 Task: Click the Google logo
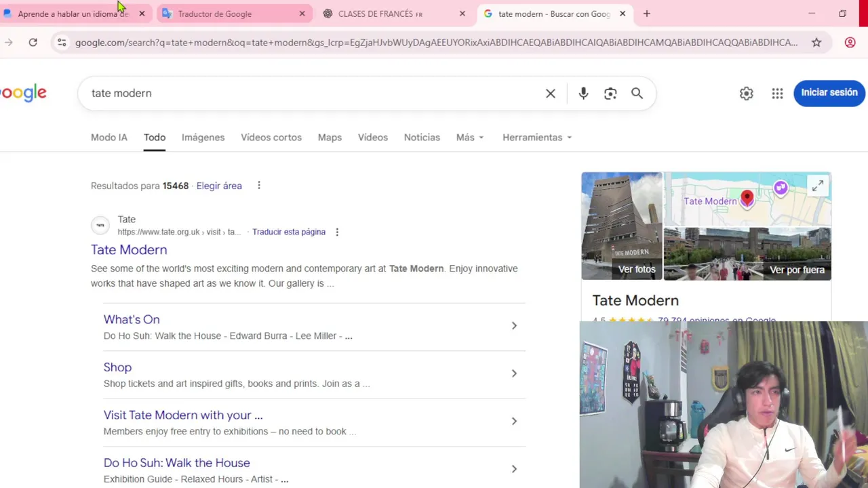click(x=23, y=94)
